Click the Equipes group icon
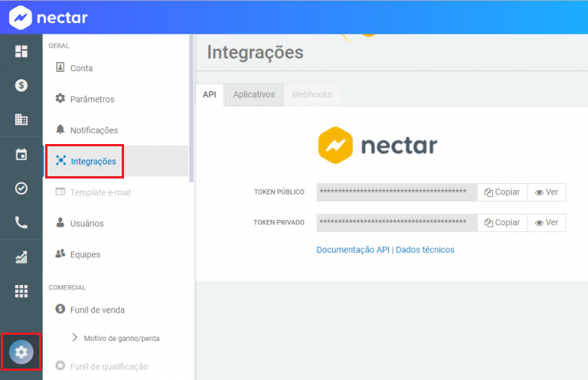Image resolution: width=588 pixels, height=380 pixels. pyautogui.click(x=60, y=254)
